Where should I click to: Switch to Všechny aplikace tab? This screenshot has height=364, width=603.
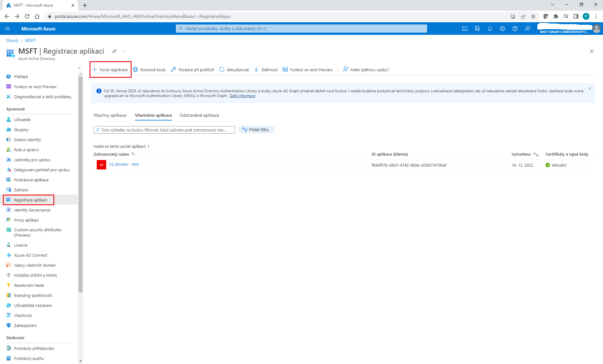click(110, 115)
